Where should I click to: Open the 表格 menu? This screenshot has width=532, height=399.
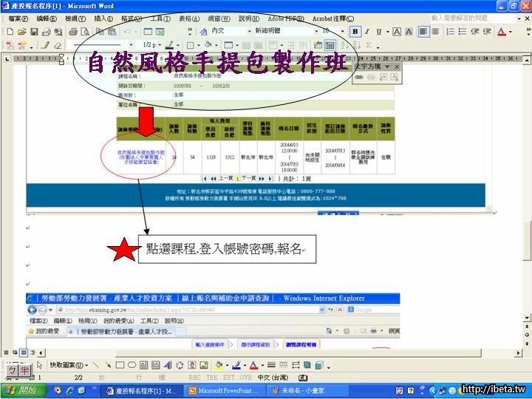[189, 18]
